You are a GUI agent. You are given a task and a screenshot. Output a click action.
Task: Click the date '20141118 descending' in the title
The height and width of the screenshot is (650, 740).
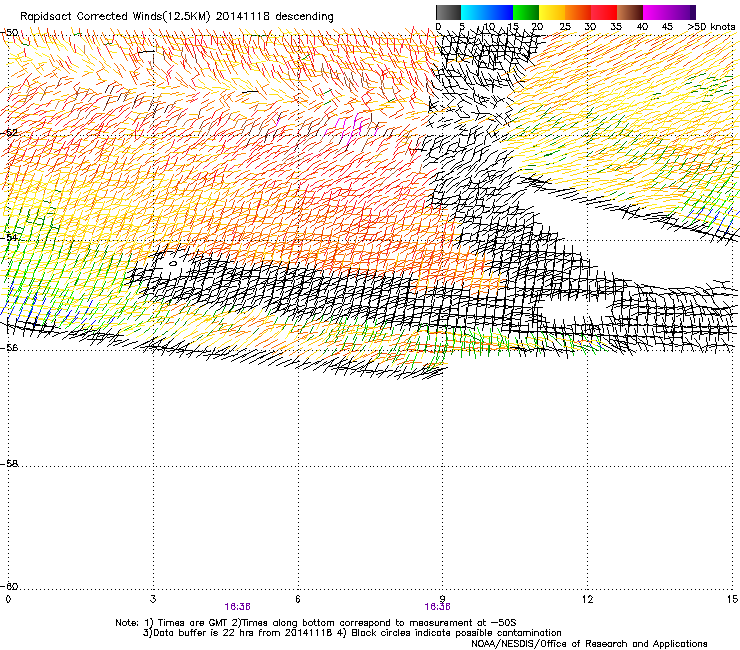(x=275, y=17)
